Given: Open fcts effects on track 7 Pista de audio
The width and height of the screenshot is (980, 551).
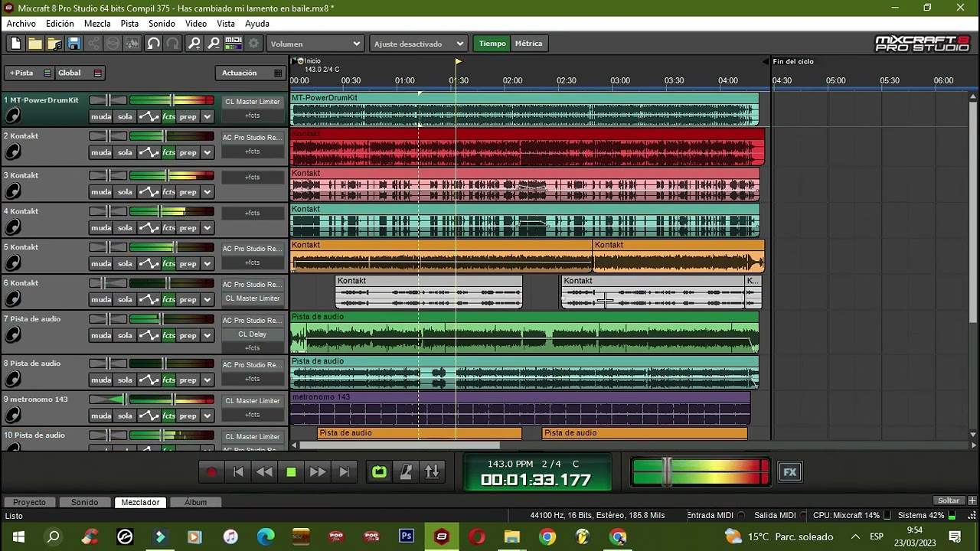Looking at the screenshot, I should click(x=168, y=336).
